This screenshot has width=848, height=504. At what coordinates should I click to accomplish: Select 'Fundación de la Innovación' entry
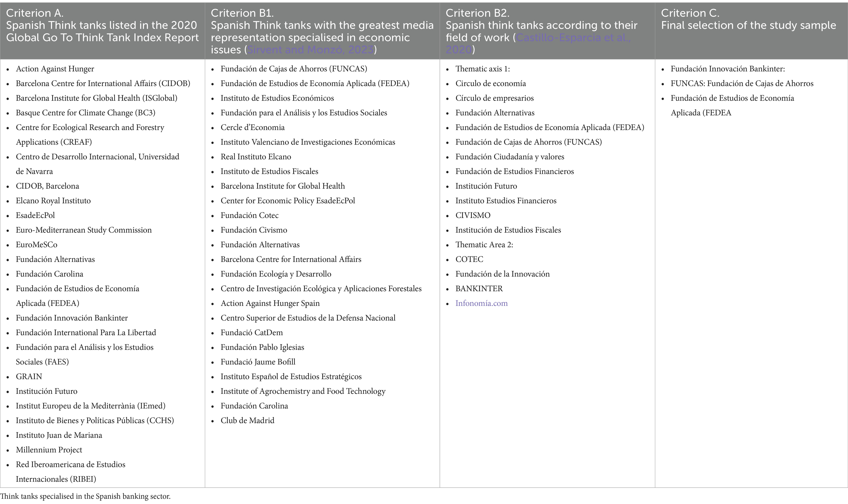pyautogui.click(x=503, y=274)
